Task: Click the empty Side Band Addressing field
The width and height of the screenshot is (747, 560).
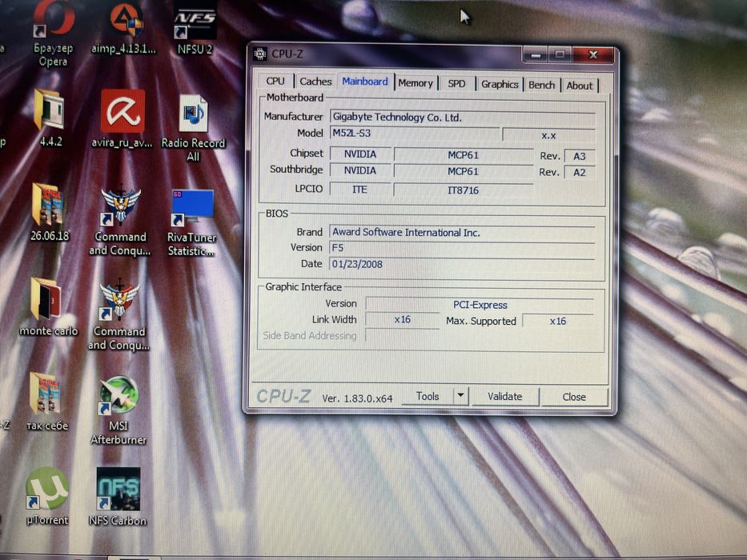Action: point(403,335)
